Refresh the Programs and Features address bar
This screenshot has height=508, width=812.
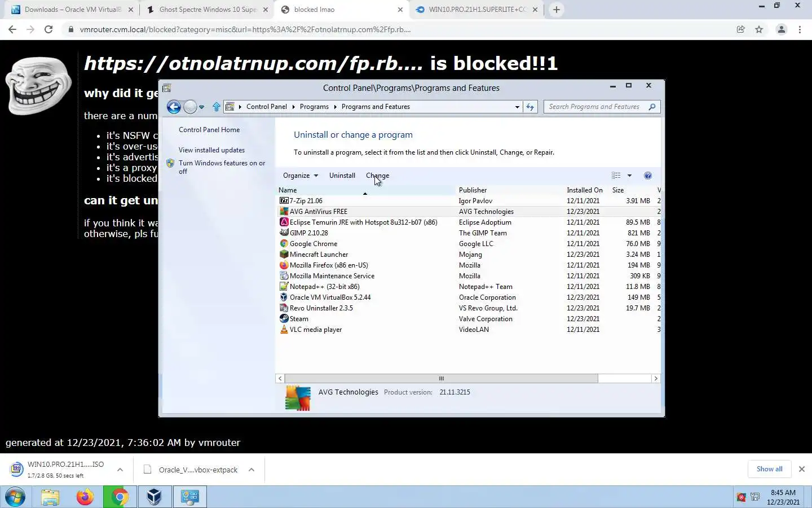tap(530, 107)
